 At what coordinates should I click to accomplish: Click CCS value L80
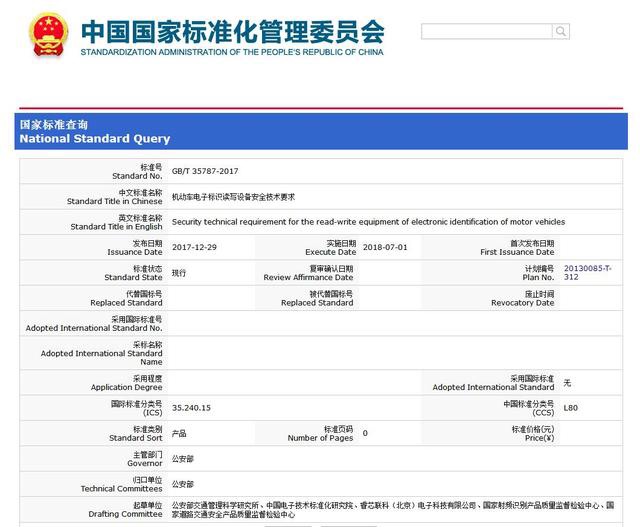pyautogui.click(x=570, y=408)
